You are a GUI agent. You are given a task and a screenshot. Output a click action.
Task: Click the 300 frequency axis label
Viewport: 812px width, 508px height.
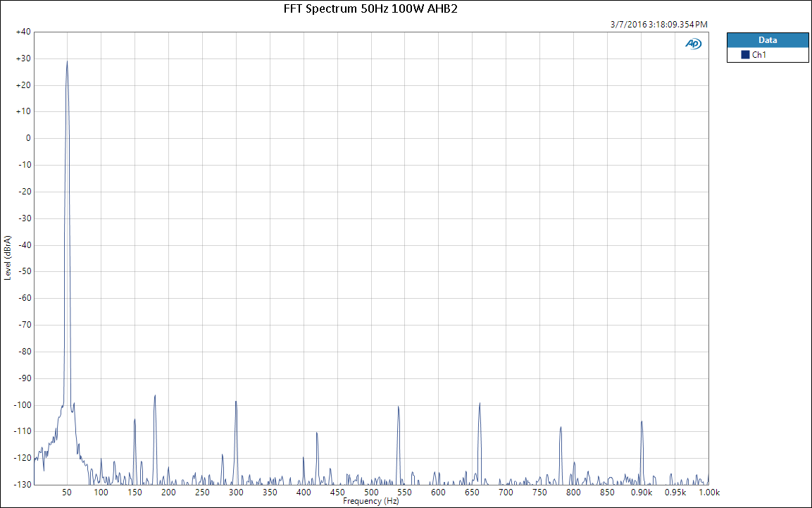pyautogui.click(x=236, y=492)
